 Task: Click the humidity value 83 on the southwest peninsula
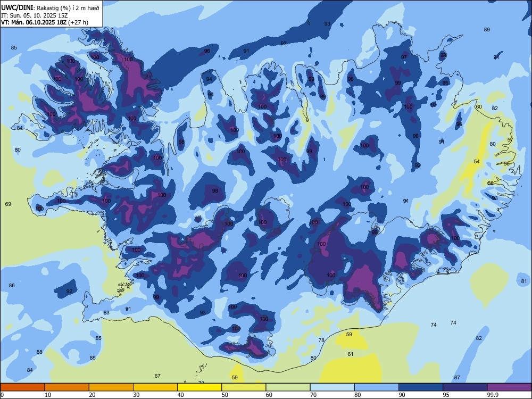(x=106, y=312)
